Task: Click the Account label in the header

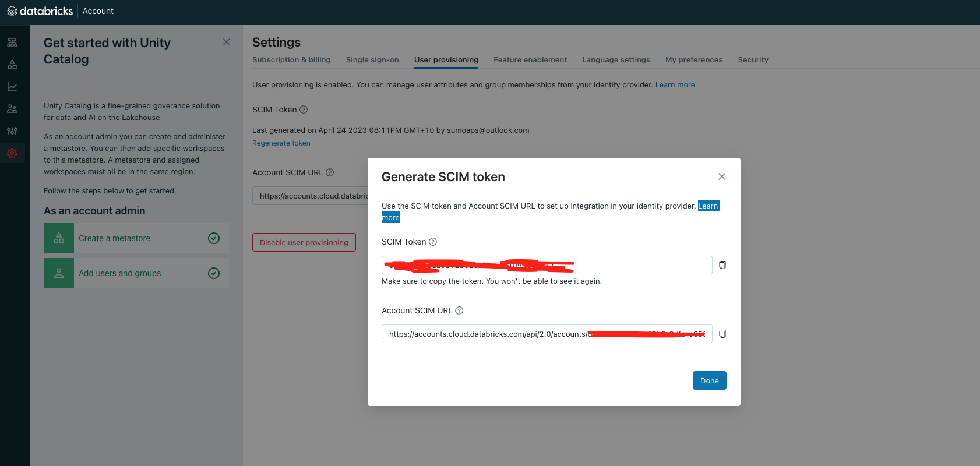Action: (98, 11)
